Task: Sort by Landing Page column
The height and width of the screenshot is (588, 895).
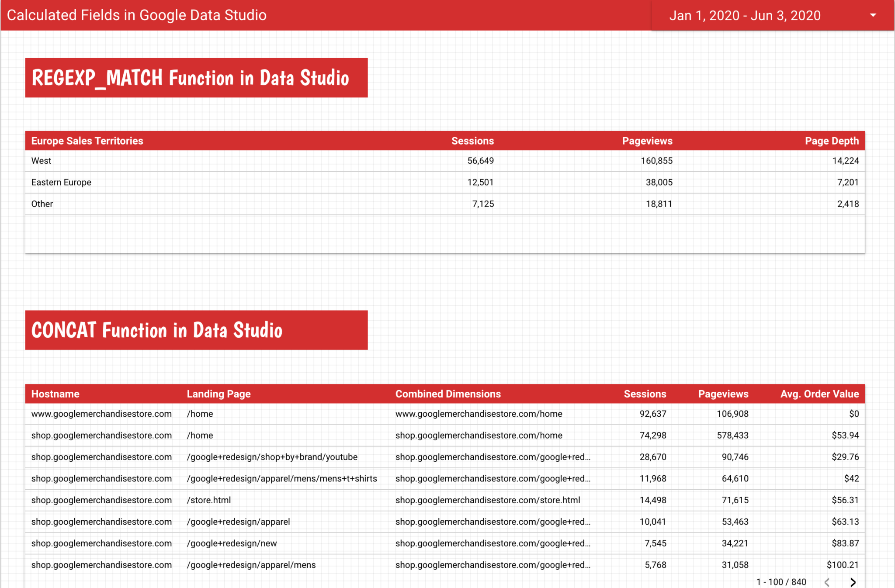Action: (219, 394)
